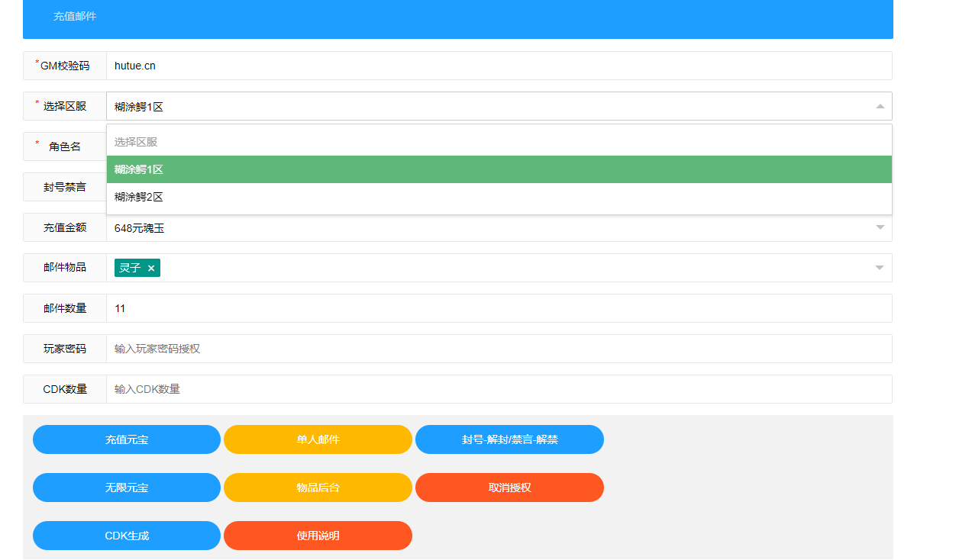Select 糊涂鳄1区 option in the list
The image size is (972, 560).
tap(499, 169)
